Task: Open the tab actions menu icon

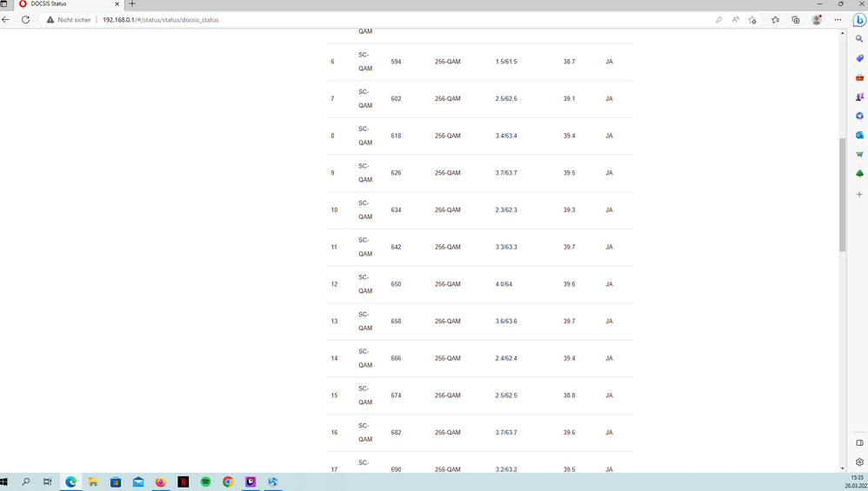Action: tap(3, 3)
